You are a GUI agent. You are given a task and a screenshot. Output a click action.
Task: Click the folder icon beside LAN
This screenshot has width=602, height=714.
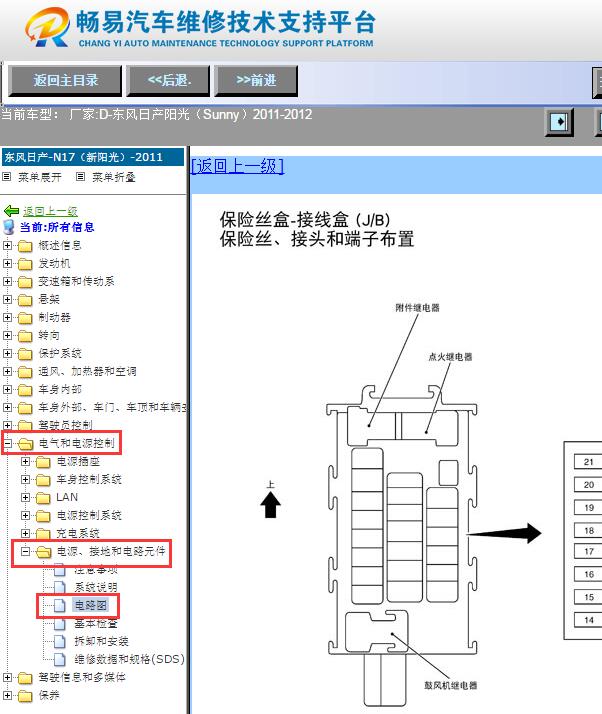(x=43, y=498)
